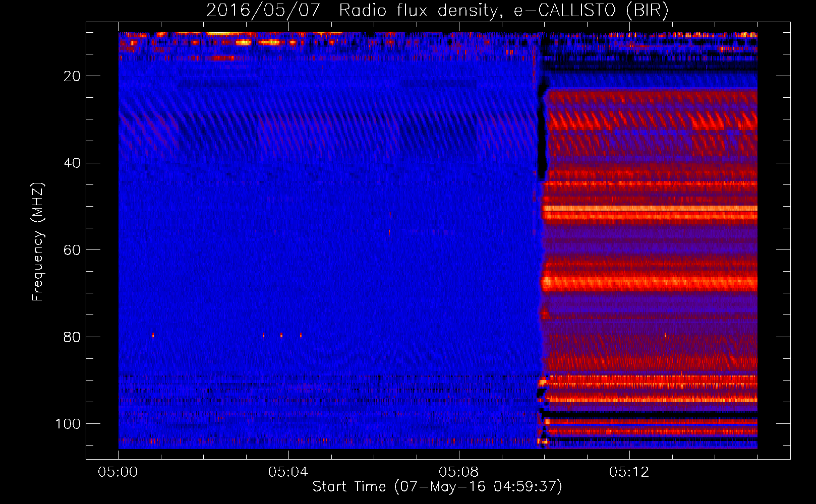Click the 05:12 time tick label

629,472
